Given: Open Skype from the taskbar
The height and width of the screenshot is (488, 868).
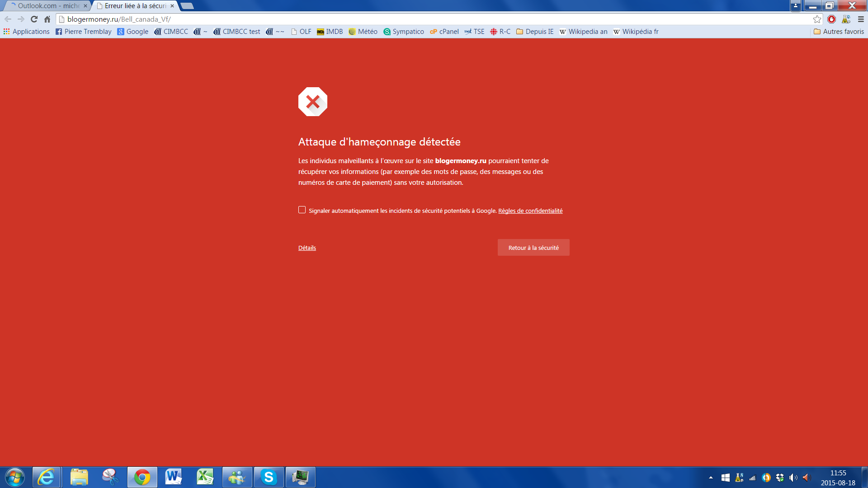Looking at the screenshot, I should 269,477.
